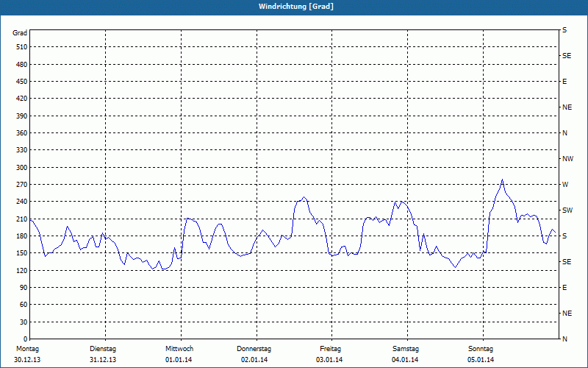The width and height of the screenshot is (588, 368).
Task: Select the 'Donnerstag' day label
Action: point(254,349)
